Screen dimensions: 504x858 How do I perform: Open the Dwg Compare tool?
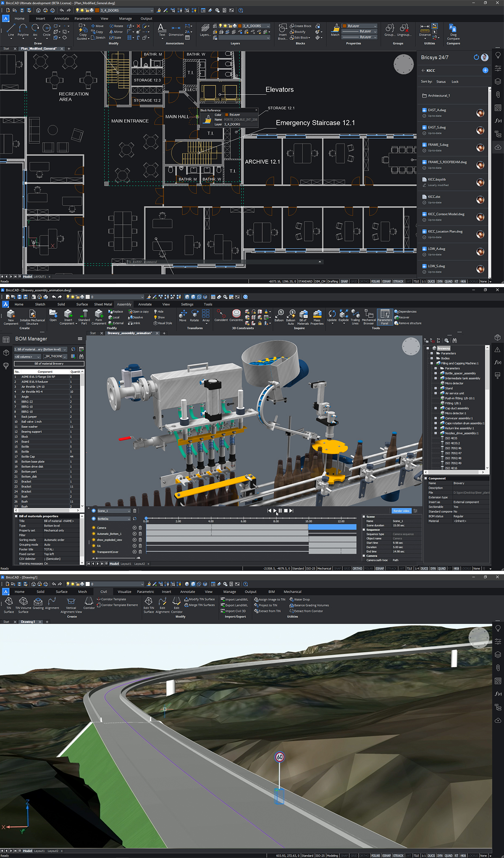(x=453, y=32)
